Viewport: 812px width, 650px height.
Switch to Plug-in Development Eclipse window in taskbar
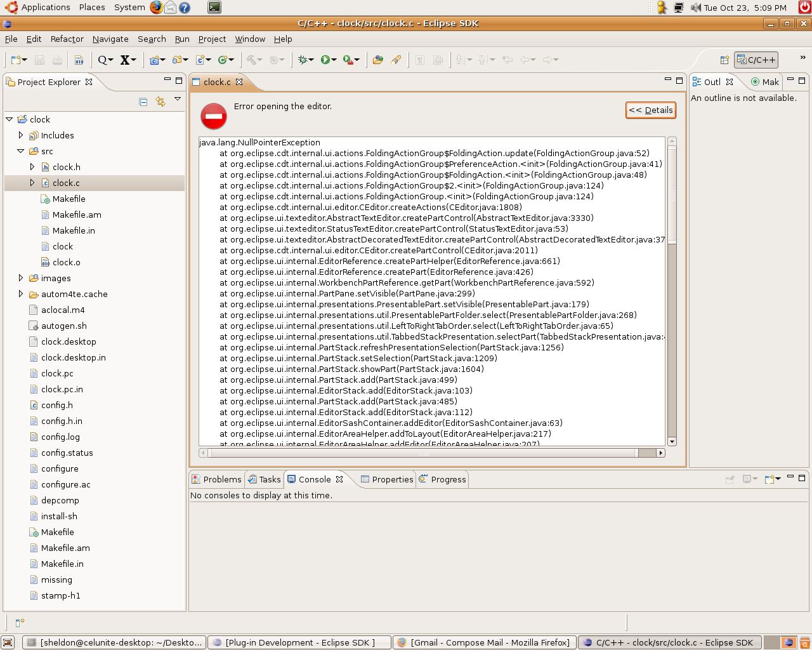click(x=299, y=642)
